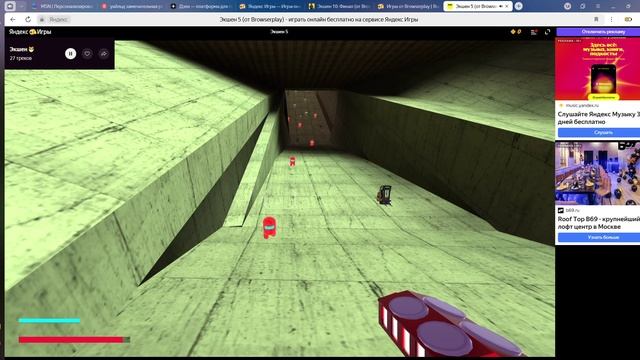Image resolution: width=640 pixels, height=360 pixels.
Task: Like the playlist with the heart icon
Action: click(x=87, y=53)
